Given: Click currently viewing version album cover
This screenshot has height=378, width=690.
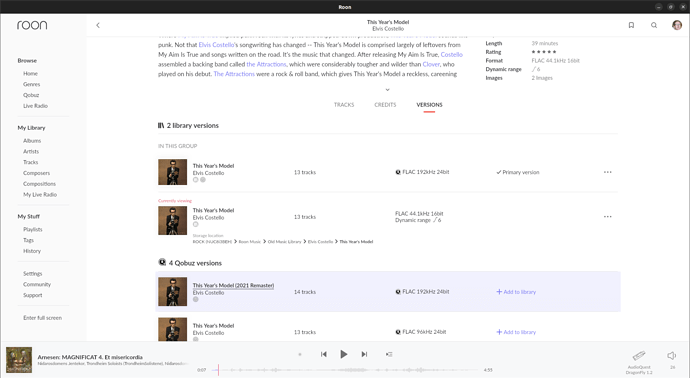Looking at the screenshot, I should tap(172, 220).
